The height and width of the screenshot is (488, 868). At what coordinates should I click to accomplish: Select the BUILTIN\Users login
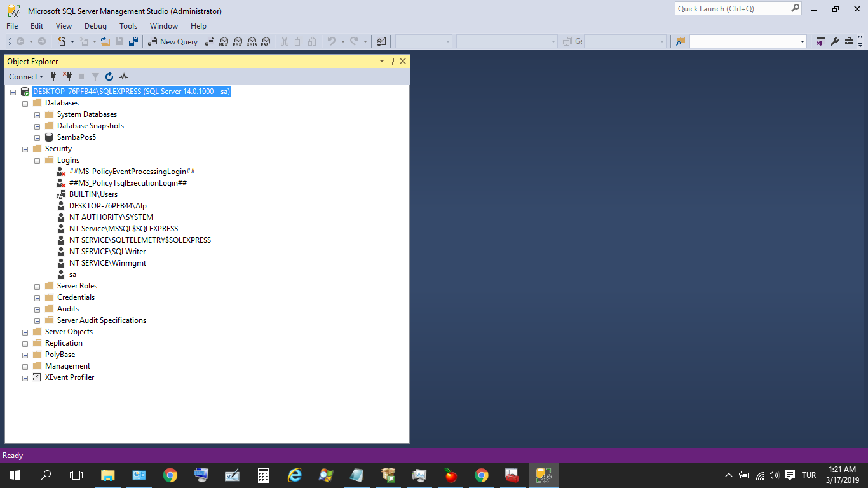tap(93, 194)
